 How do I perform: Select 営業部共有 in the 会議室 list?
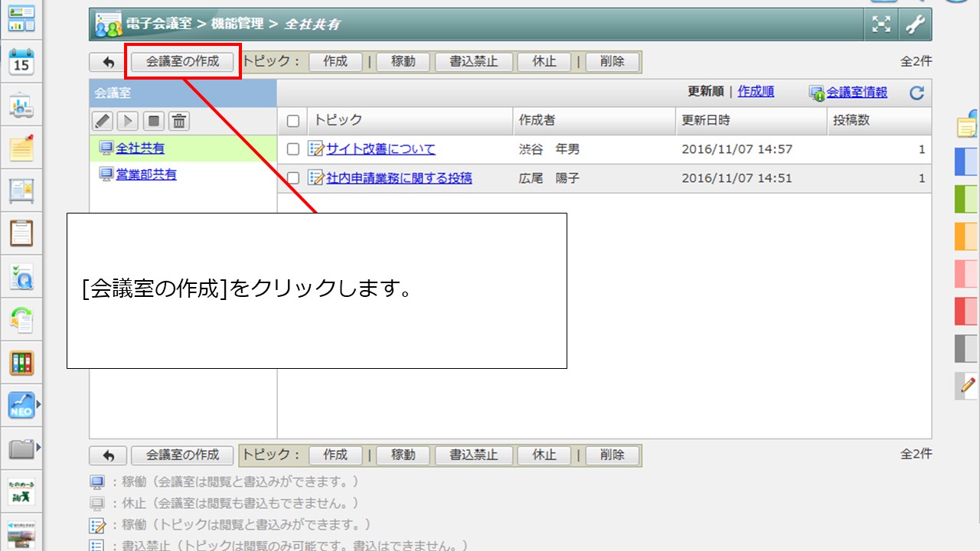tap(145, 174)
